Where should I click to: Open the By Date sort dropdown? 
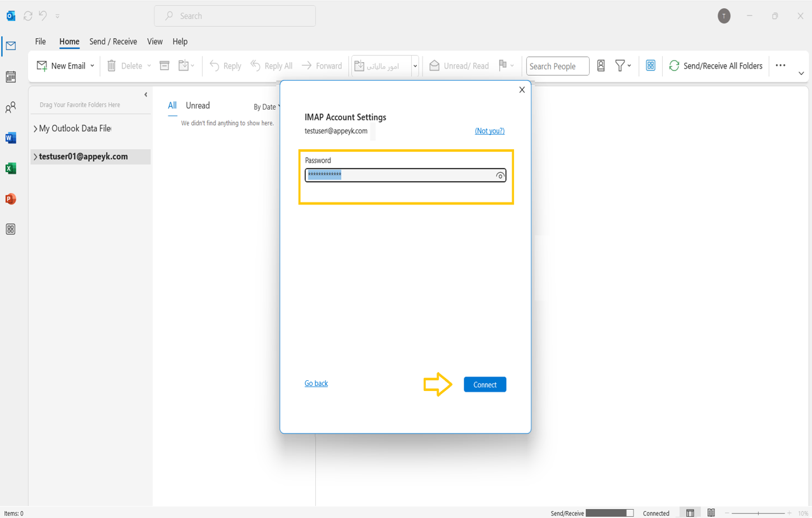pyautogui.click(x=267, y=107)
